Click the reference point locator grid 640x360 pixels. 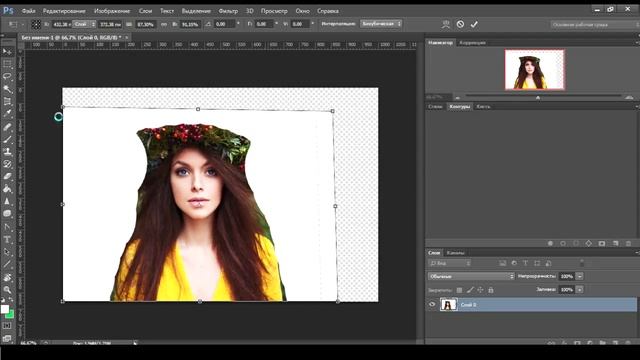36,24
